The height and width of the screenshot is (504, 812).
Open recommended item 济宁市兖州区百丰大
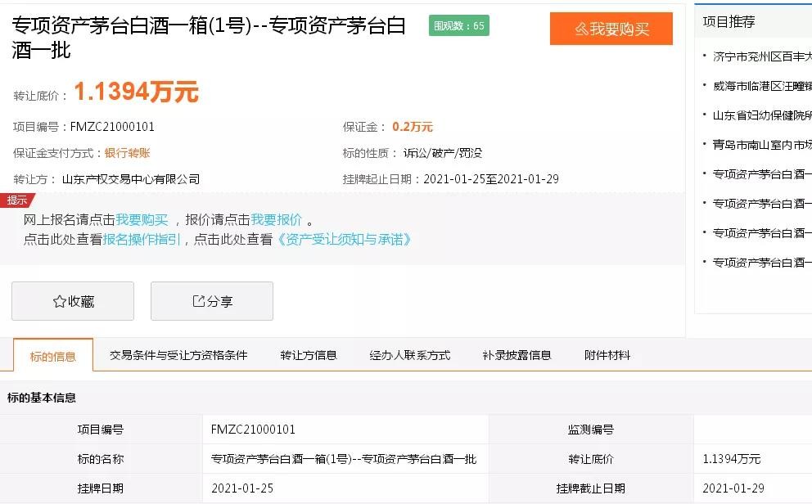tap(761, 56)
